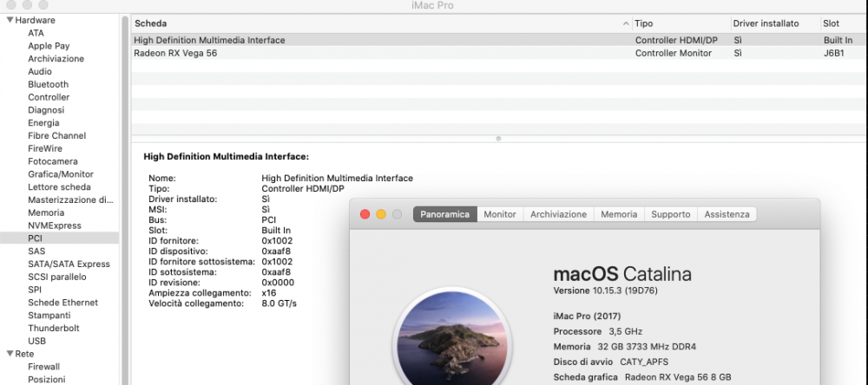Screen dimensions: 868x385
Task: Click the Scheda column sort arrow
Action: [x=626, y=23]
